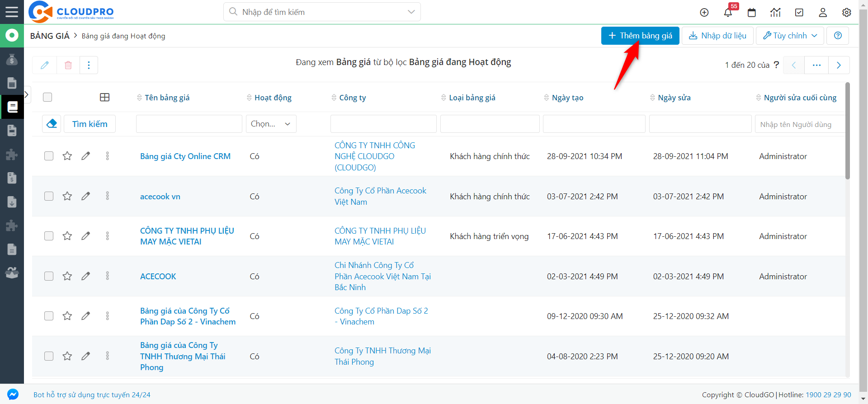Edit the acecook vn row with pencil
The height and width of the screenshot is (404, 868).
(85, 196)
